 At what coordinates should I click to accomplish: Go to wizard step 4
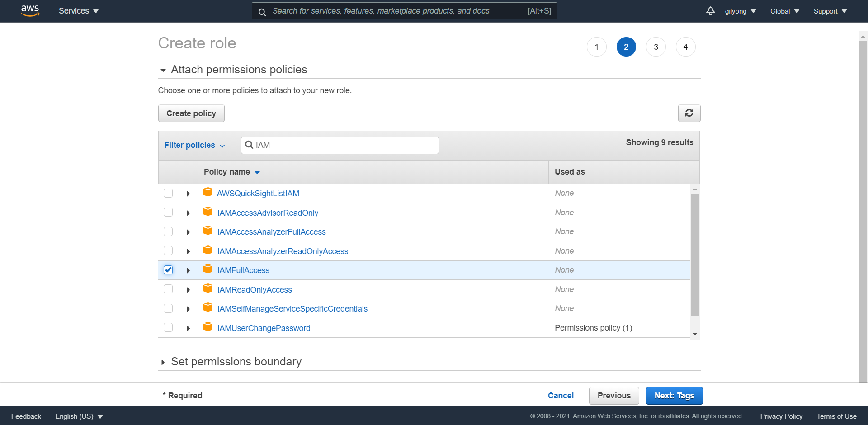[x=686, y=47]
